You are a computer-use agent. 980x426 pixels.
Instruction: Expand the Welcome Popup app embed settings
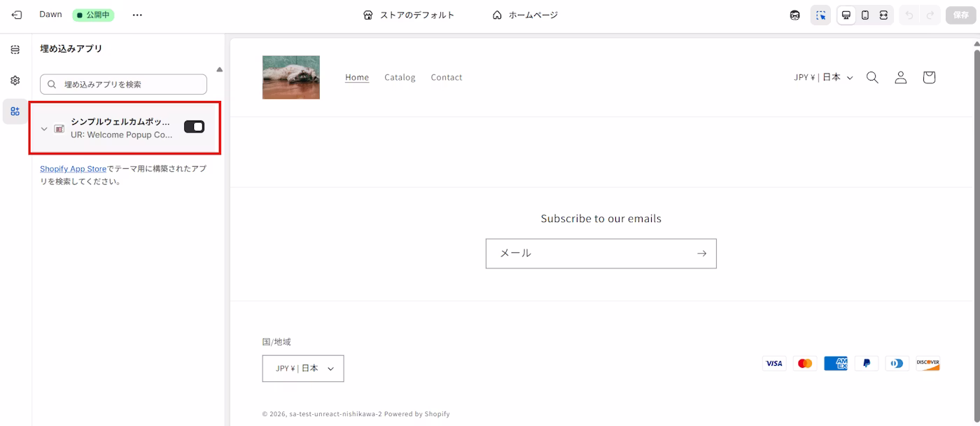point(44,128)
